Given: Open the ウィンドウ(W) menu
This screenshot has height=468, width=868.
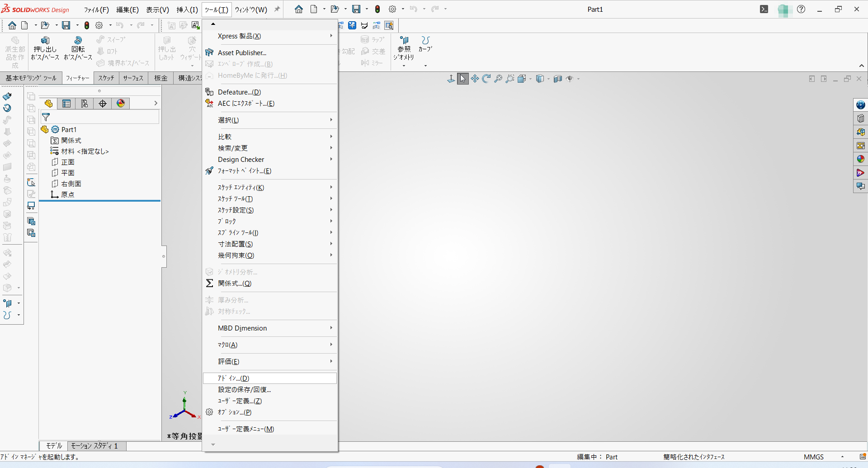Looking at the screenshot, I should 251,9.
